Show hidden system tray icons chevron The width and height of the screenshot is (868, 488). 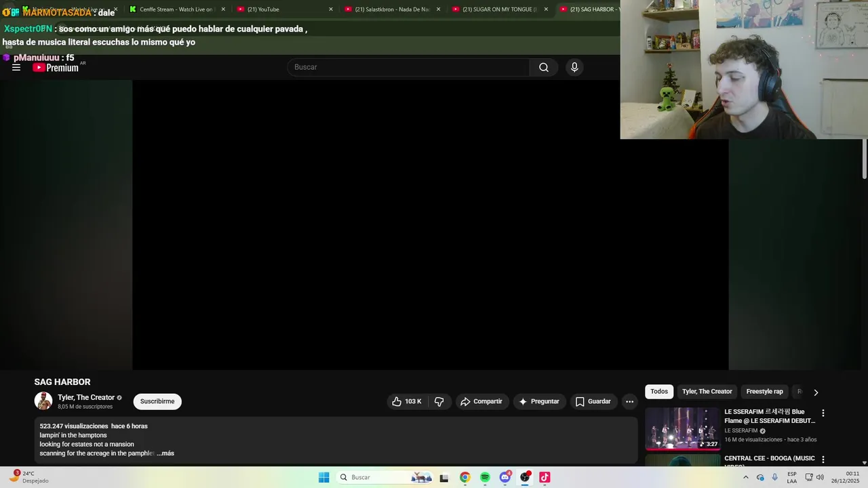tap(746, 477)
